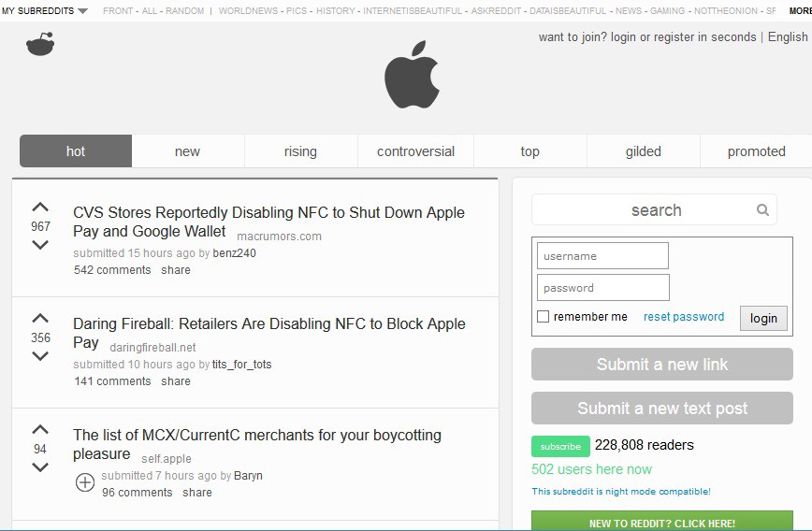Click Submit a new text post
The image size is (812, 531).
coord(661,409)
